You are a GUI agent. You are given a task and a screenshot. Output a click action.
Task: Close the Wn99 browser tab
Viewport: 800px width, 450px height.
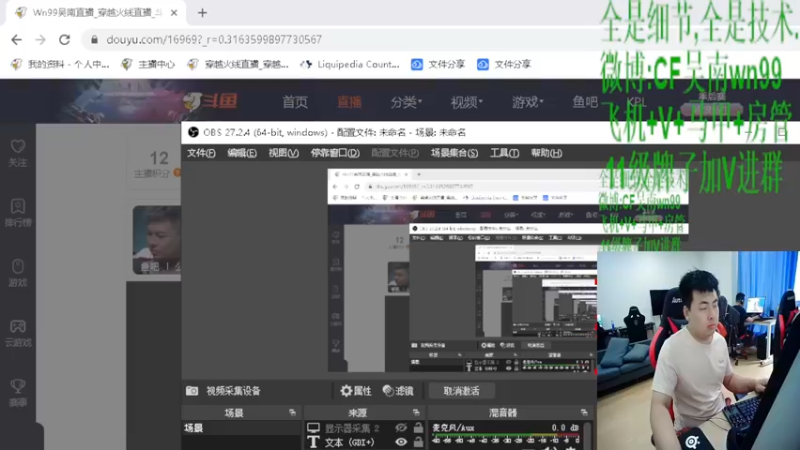tap(174, 13)
